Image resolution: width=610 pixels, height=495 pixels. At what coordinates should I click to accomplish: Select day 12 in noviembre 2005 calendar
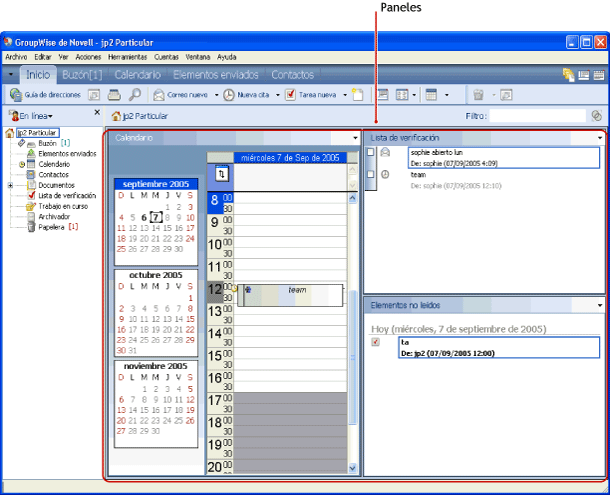[190, 400]
